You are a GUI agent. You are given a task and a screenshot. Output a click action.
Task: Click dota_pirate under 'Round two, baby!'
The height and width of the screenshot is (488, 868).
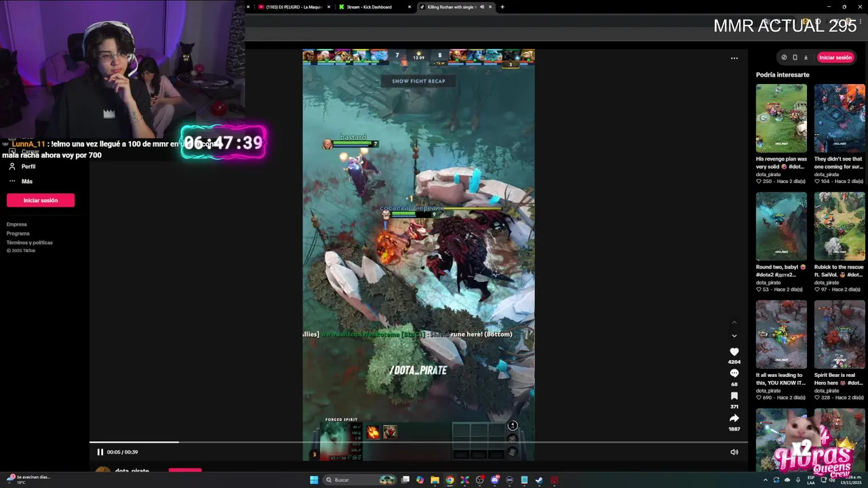tap(768, 283)
